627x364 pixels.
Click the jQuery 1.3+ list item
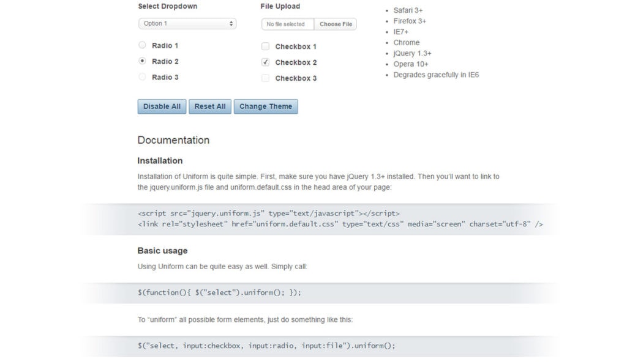pyautogui.click(x=411, y=53)
